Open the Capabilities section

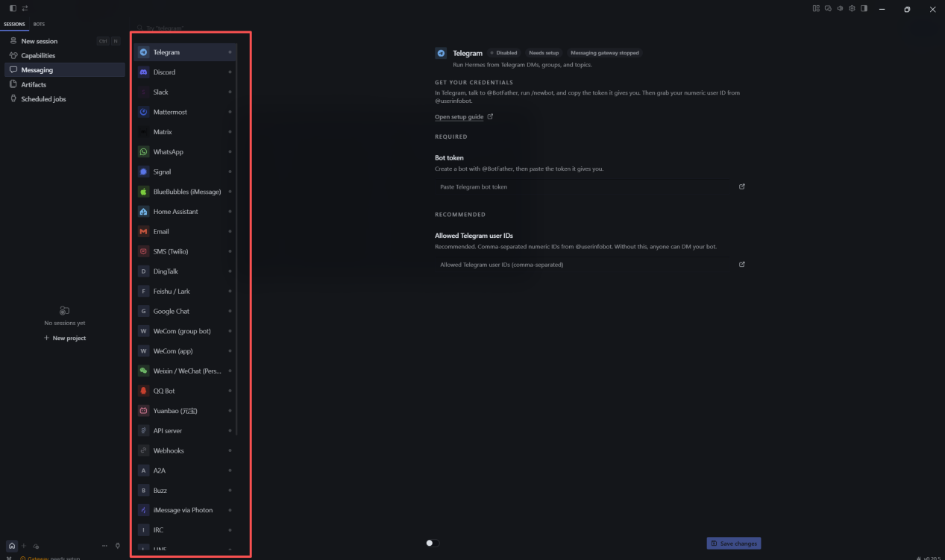(64, 55)
